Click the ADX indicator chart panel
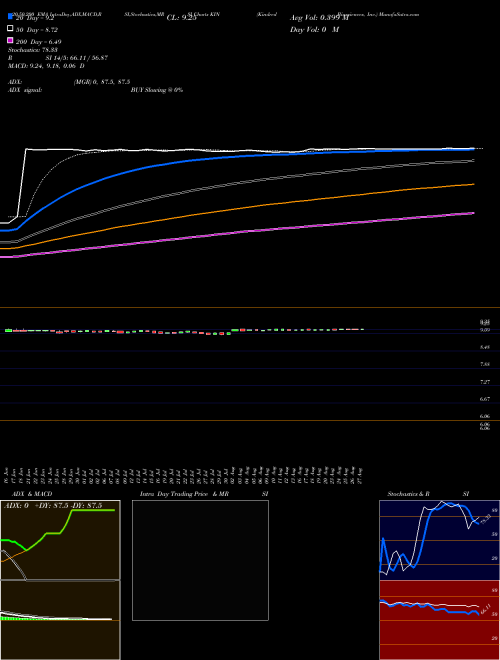Viewport: 500px width, 660px height. [x=60, y=540]
